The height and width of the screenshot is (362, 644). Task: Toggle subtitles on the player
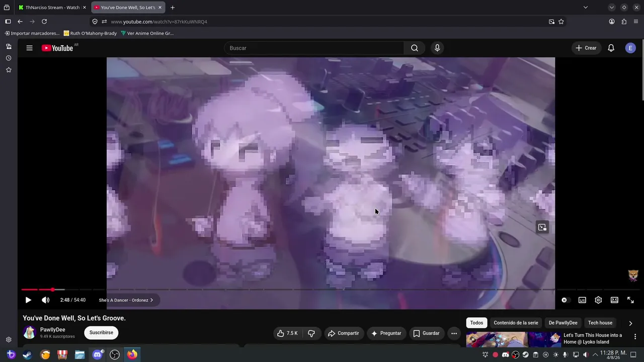[582, 300]
